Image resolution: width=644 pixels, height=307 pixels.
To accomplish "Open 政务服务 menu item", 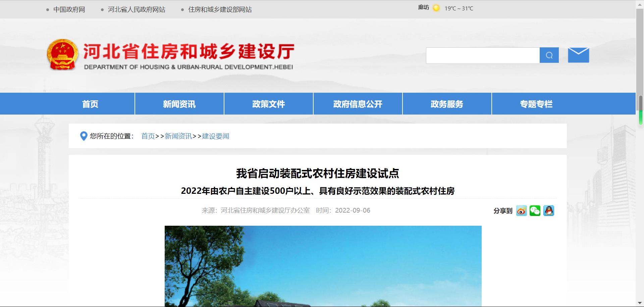I will [447, 104].
